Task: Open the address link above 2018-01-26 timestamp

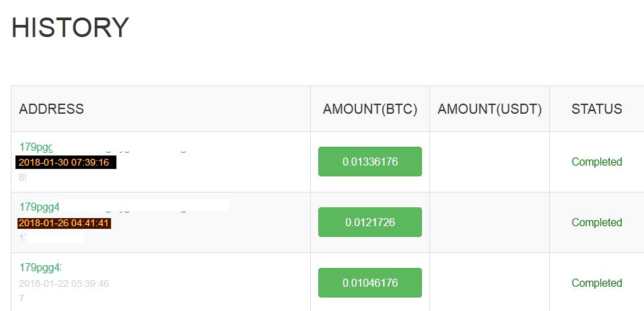Action: point(40,207)
